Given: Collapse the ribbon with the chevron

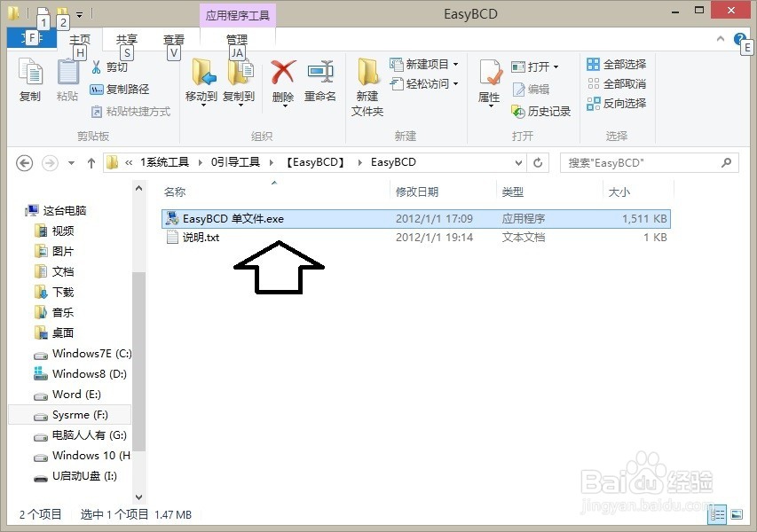Looking at the screenshot, I should pyautogui.click(x=721, y=39).
